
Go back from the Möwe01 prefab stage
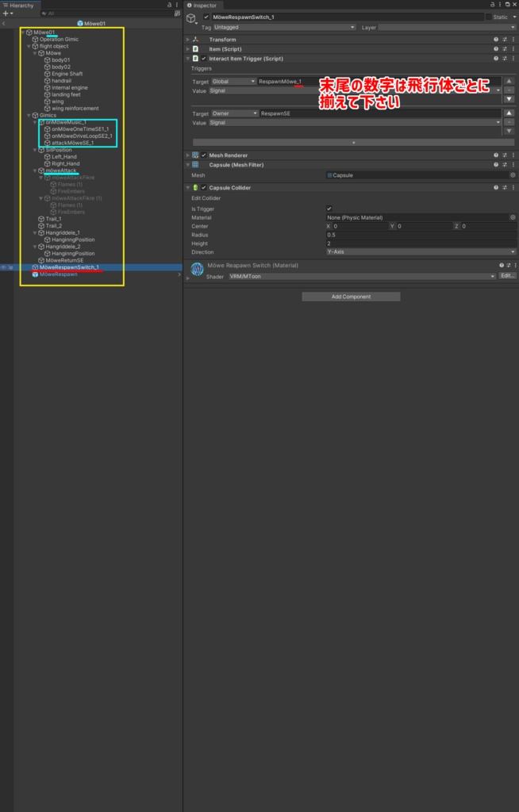(x=4, y=24)
